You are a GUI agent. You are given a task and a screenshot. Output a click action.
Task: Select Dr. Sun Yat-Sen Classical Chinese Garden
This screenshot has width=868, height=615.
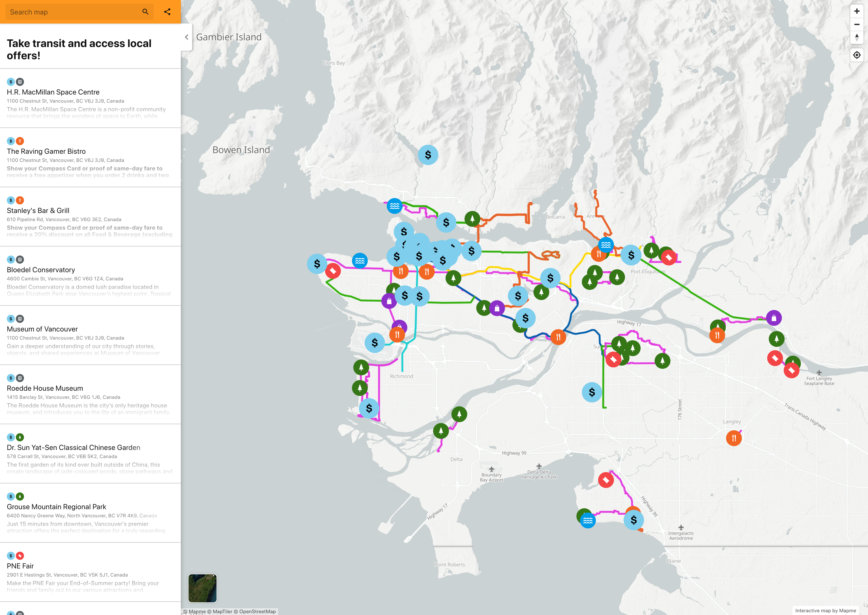pos(90,454)
